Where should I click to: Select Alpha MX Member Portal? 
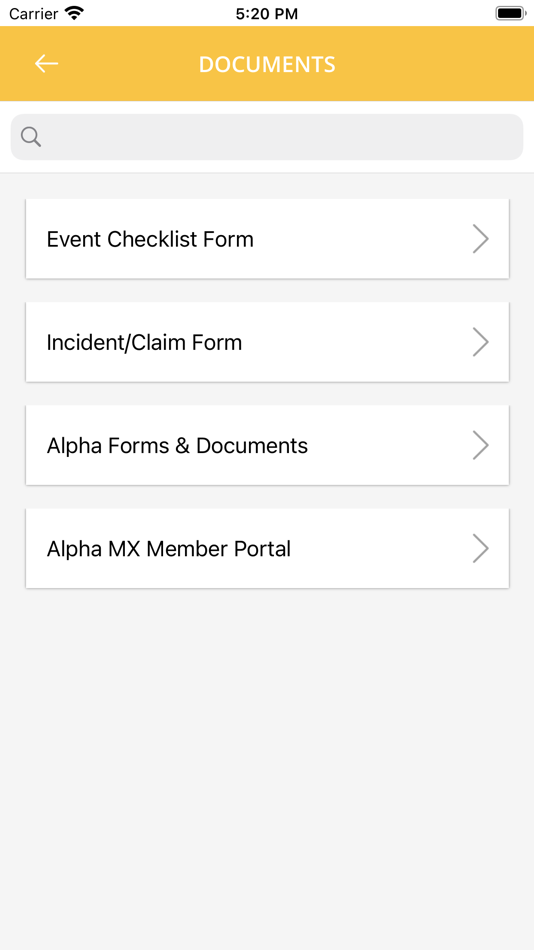267,548
